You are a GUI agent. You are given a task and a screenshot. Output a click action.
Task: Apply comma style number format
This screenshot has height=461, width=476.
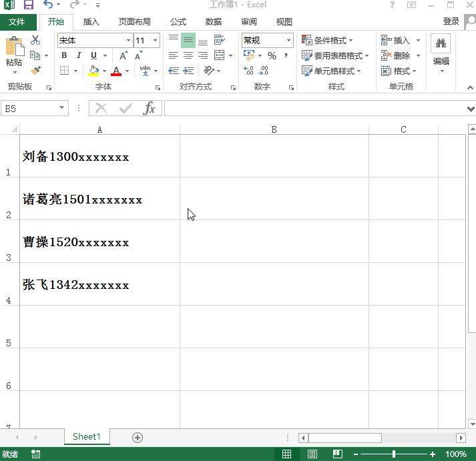click(286, 55)
